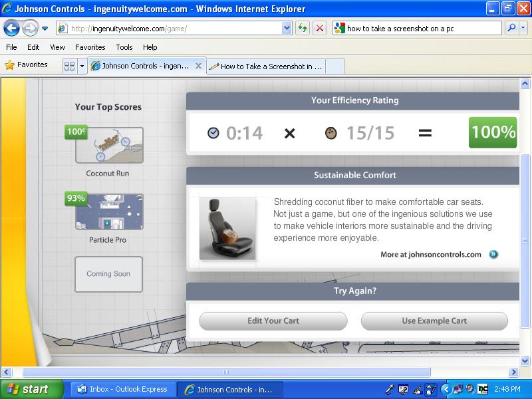Viewport: 532px width, 399px height.
Task: Select the Particle Pro game thumbnail
Action: (x=109, y=211)
